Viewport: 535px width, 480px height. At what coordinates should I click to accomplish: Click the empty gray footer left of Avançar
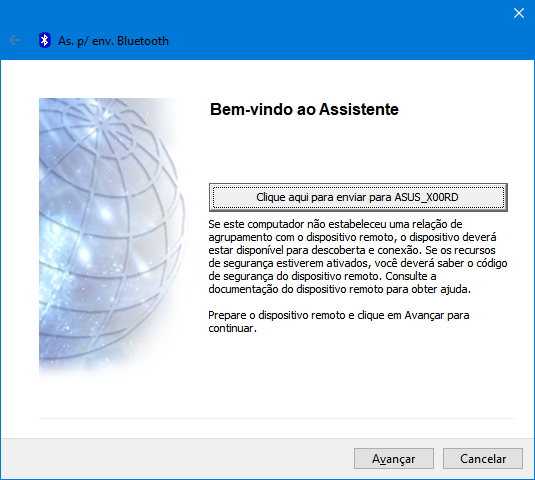point(177,459)
